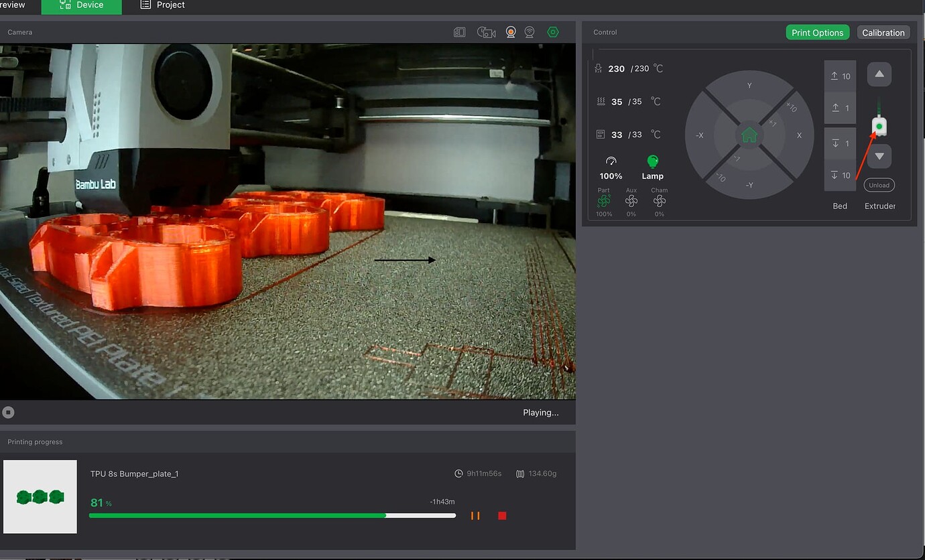Screen dimensions: 925x560
Task: Click the remote live view broadcast icon
Action: (530, 31)
